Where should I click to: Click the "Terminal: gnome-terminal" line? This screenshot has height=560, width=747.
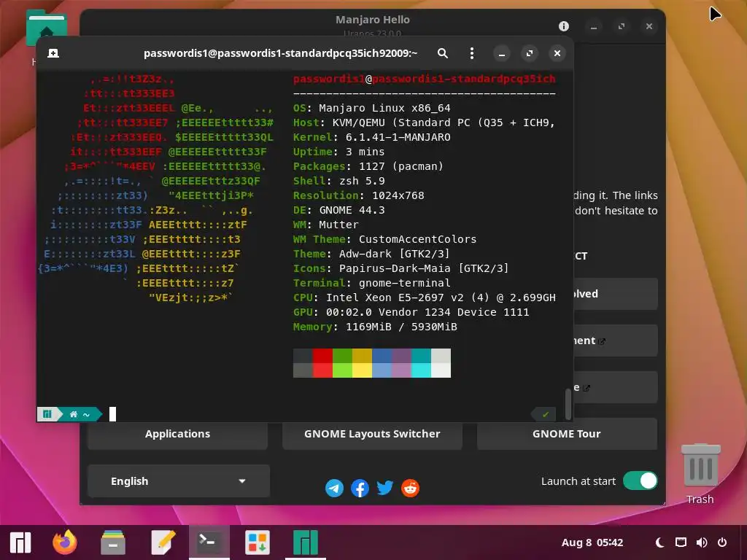pyautogui.click(x=371, y=283)
